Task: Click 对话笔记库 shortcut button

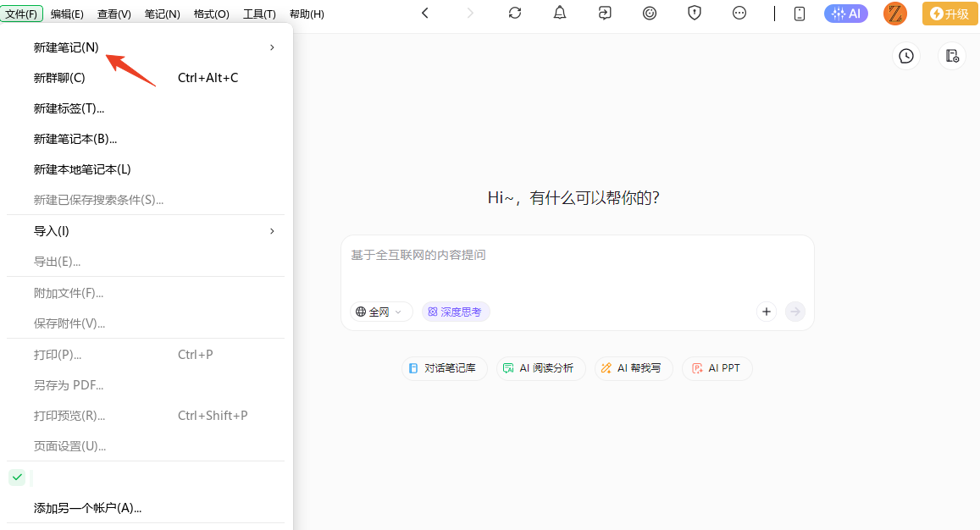Action: [x=444, y=368]
